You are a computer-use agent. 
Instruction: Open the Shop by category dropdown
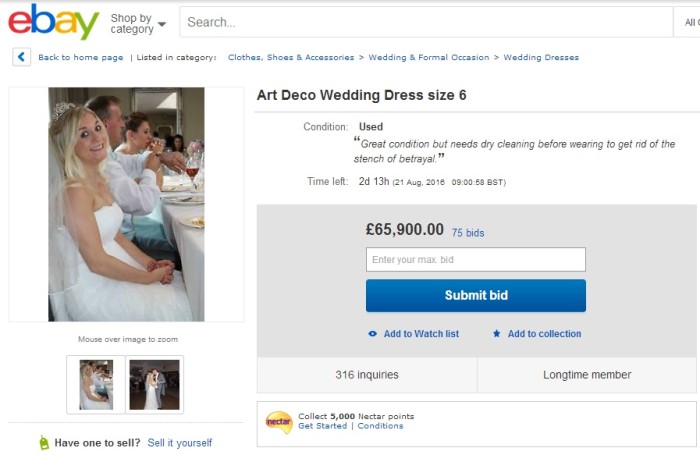tap(138, 23)
